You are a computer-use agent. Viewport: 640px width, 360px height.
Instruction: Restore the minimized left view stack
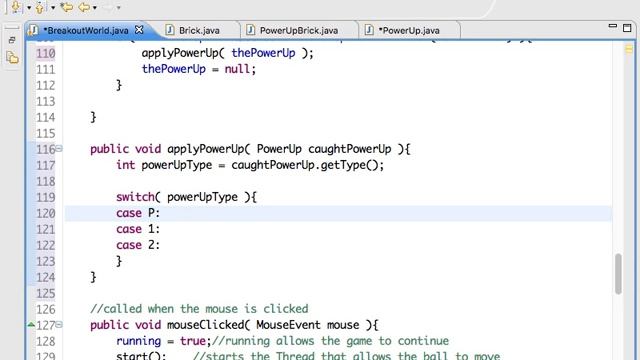coord(12,40)
